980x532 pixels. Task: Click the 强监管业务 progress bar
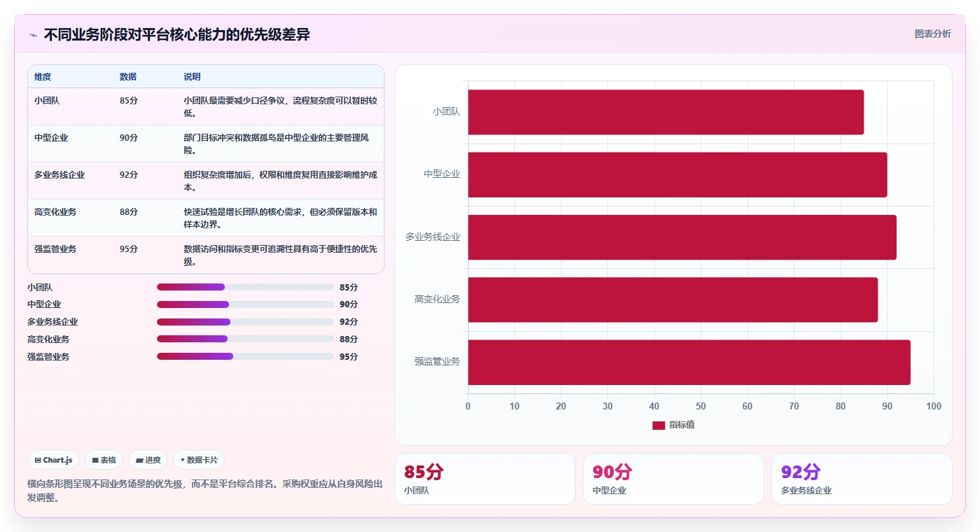[x=245, y=356]
